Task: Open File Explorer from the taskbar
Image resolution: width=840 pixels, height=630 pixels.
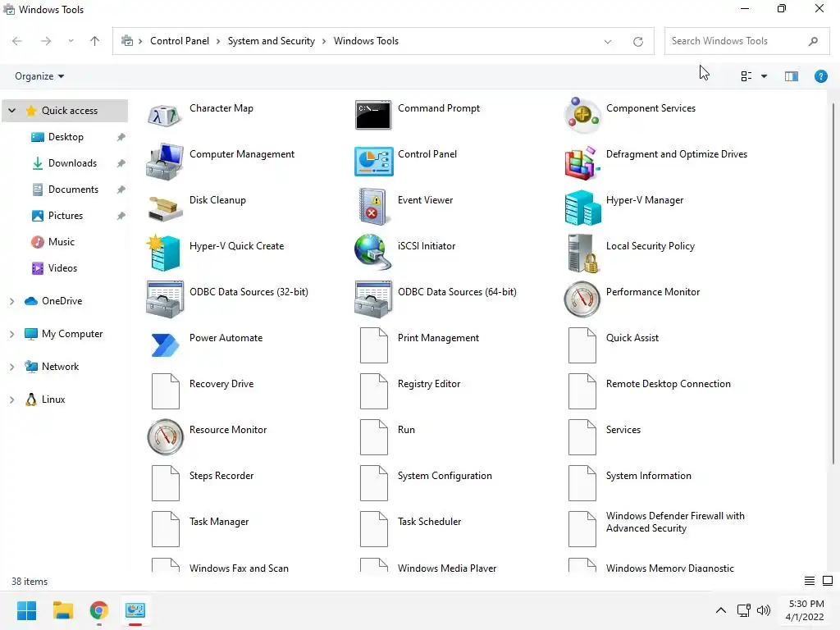Action: (x=62, y=610)
